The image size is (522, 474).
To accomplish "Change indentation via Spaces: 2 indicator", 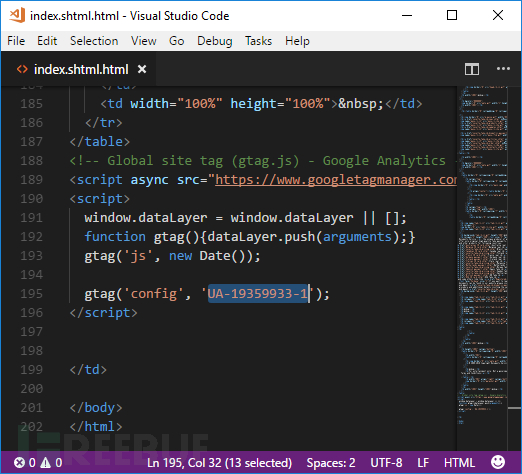I will [x=331, y=463].
